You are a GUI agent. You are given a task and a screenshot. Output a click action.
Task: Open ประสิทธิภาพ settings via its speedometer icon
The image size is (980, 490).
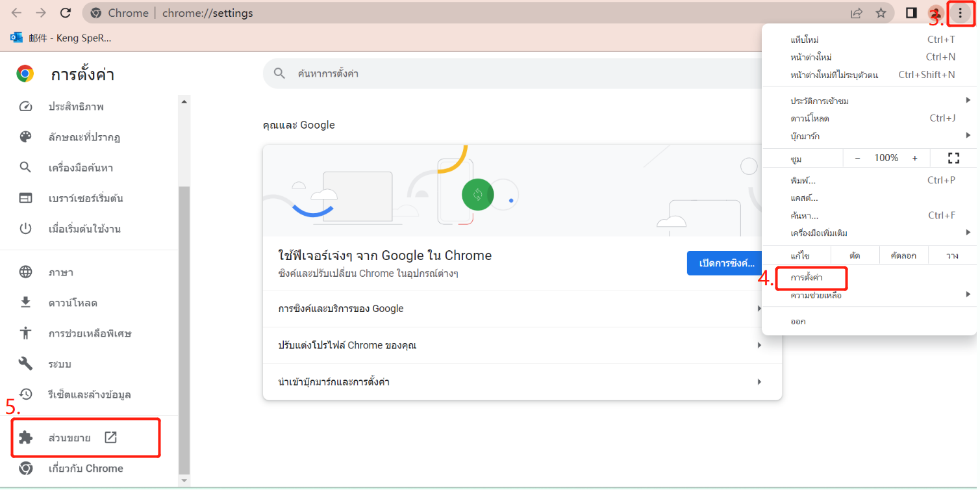[25, 107]
